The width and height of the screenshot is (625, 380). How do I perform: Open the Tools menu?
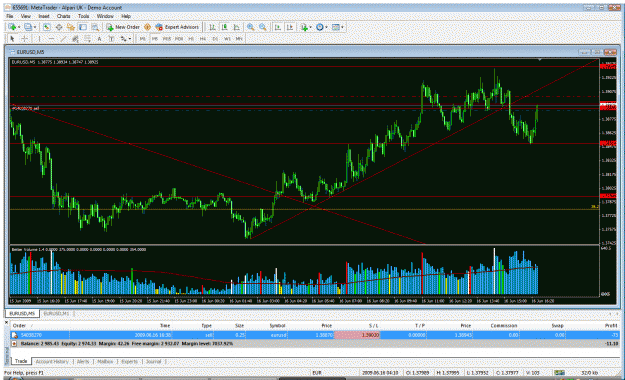[83, 16]
